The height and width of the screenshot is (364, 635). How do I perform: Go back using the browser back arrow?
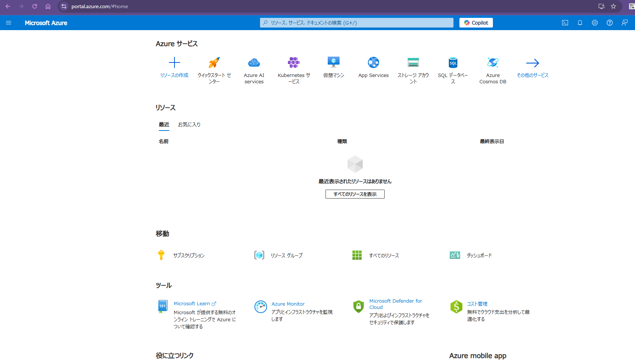(8, 6)
